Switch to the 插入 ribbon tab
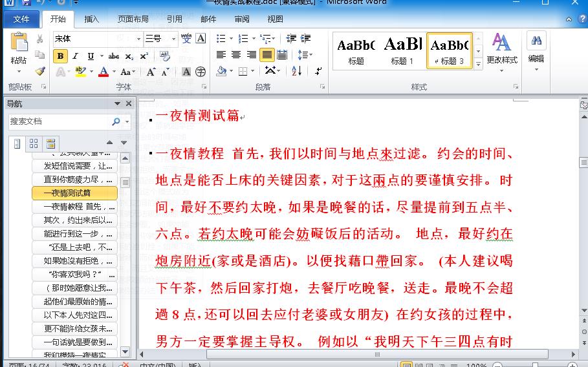The image size is (588, 367). (x=92, y=19)
